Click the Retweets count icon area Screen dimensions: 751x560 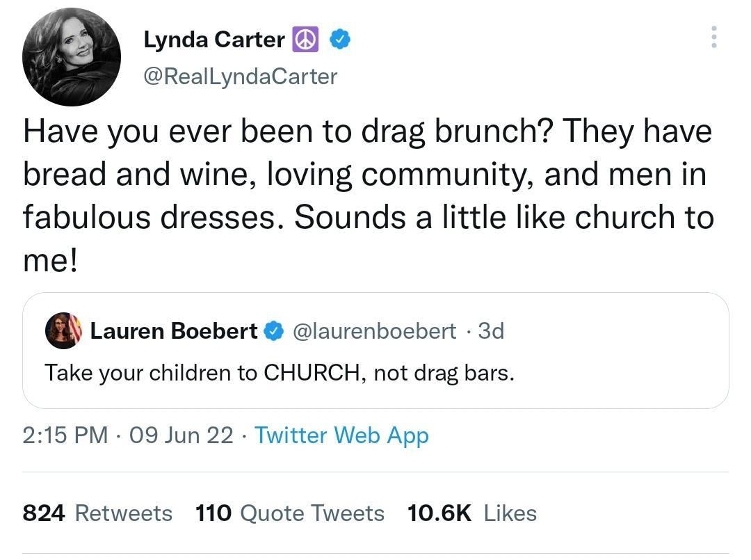coord(124,513)
